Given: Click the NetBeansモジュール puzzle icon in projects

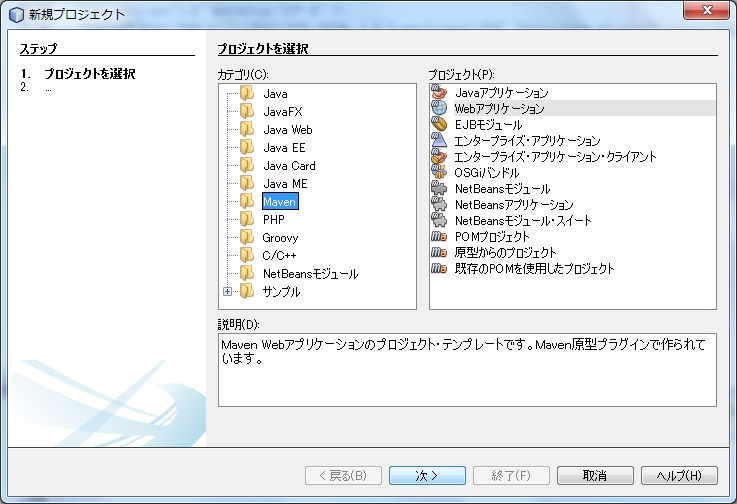Looking at the screenshot, I should [x=439, y=188].
